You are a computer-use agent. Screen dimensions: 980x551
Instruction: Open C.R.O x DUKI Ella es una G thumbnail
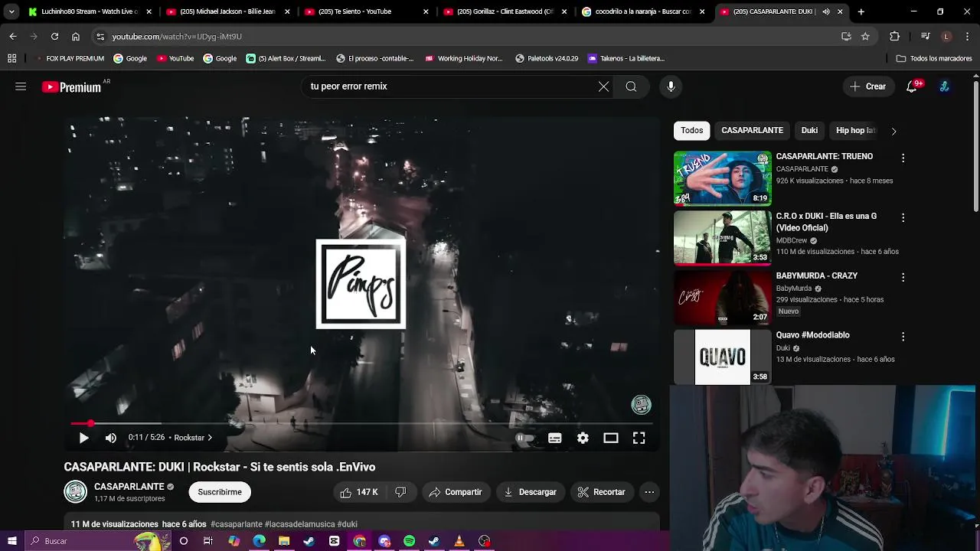(x=723, y=238)
